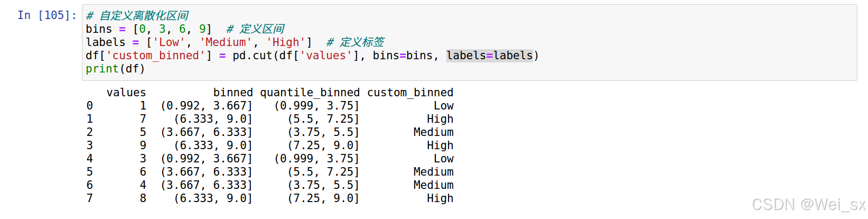Click the quantile_binned column header
This screenshot has width=868, height=219.
coord(310,93)
